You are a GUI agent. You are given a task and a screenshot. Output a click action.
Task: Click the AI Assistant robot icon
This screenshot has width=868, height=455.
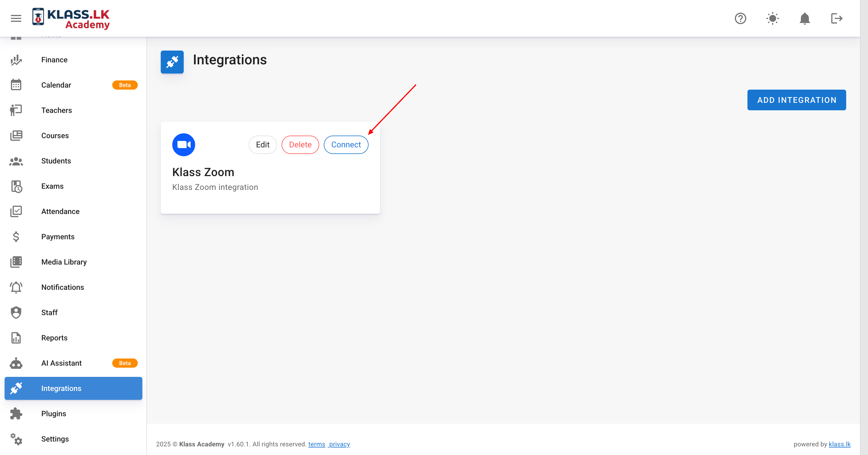click(16, 363)
